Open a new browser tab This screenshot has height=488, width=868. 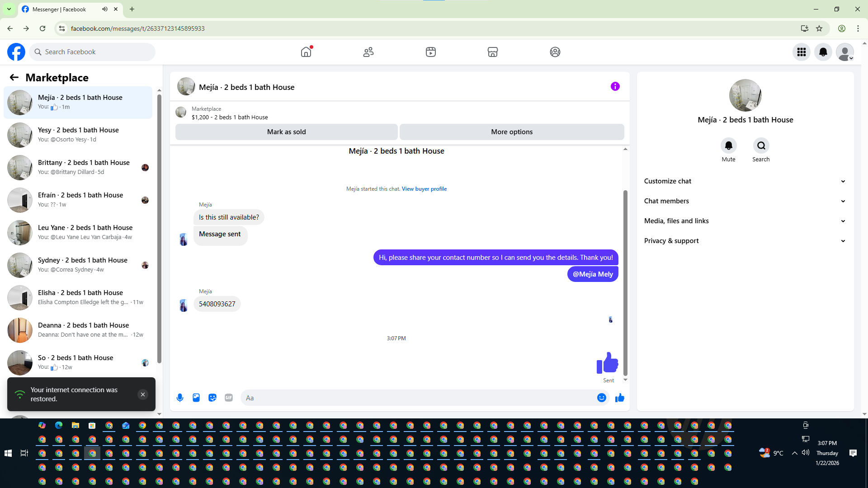(x=132, y=9)
